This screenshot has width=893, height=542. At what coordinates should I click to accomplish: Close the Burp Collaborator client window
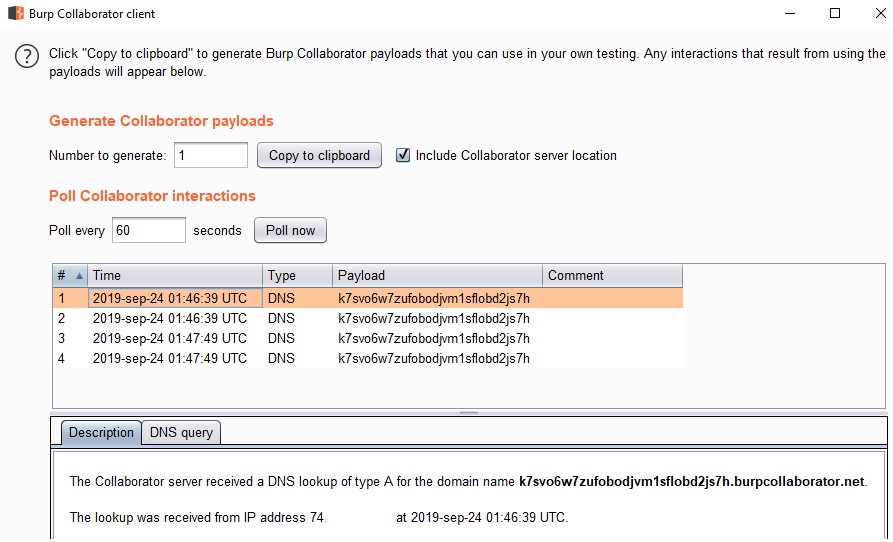pos(880,13)
